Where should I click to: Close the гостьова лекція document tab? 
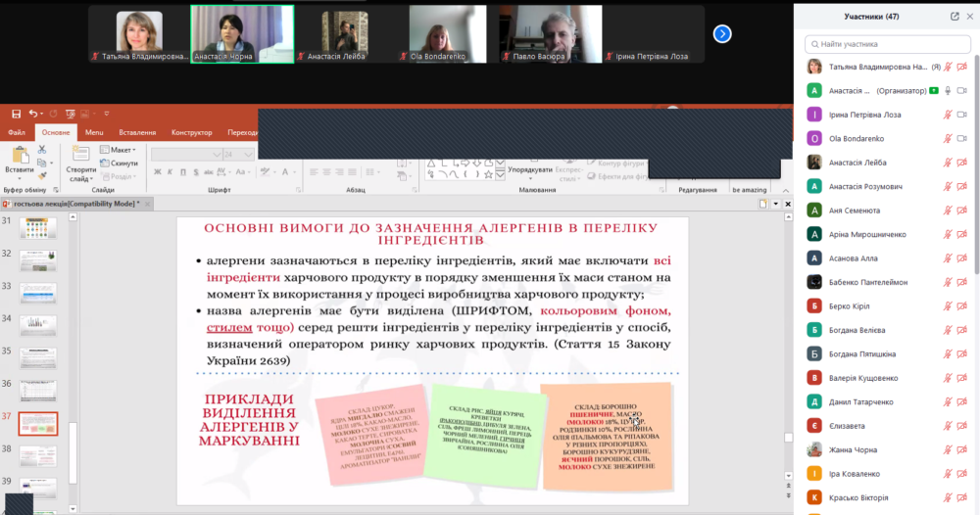(148, 204)
